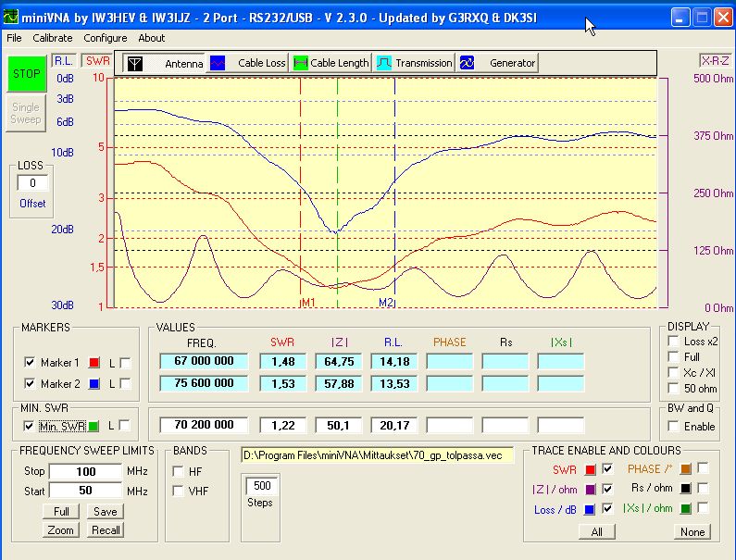Enable the Xc / Xl display option
Viewport: 736px width, 560px height.
(674, 372)
